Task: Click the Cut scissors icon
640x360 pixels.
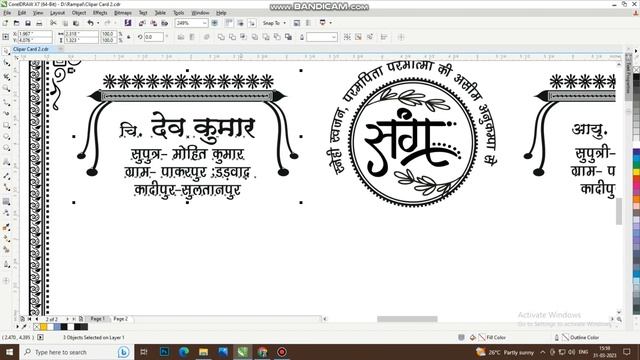Action: tap(53, 23)
